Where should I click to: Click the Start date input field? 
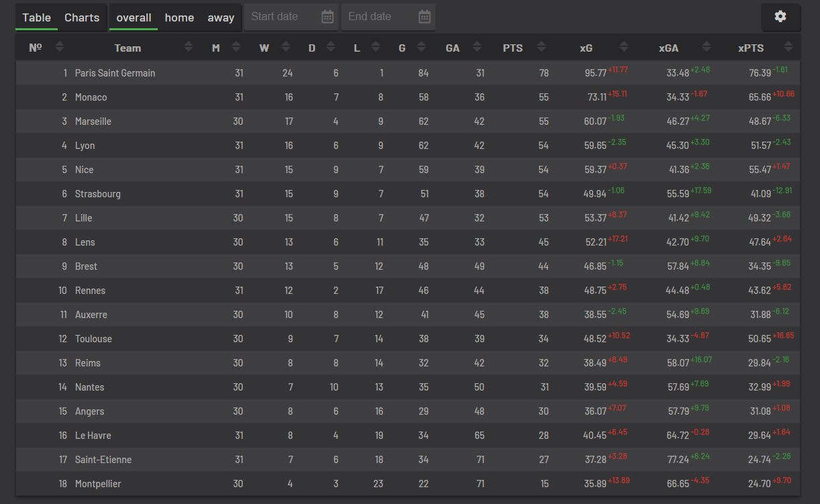(291, 17)
